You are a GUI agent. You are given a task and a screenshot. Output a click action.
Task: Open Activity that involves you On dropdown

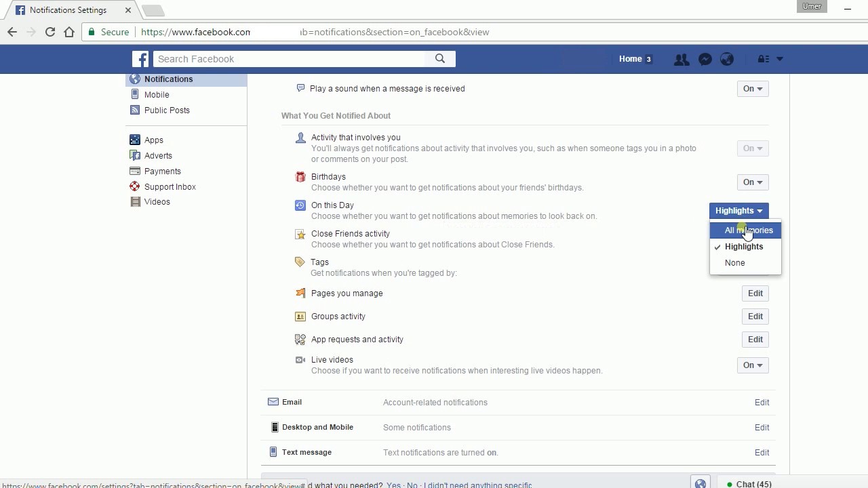[x=753, y=148]
